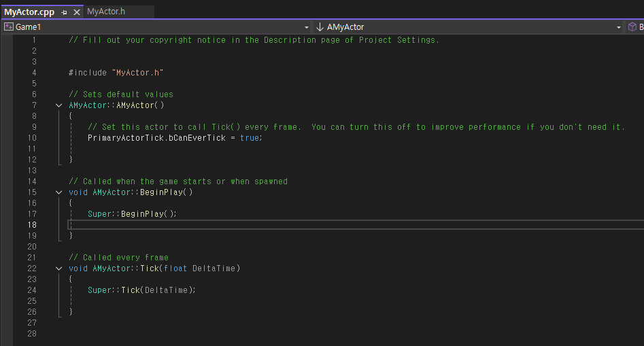Collapse the Tick function block
The height and width of the screenshot is (346, 644).
58,269
